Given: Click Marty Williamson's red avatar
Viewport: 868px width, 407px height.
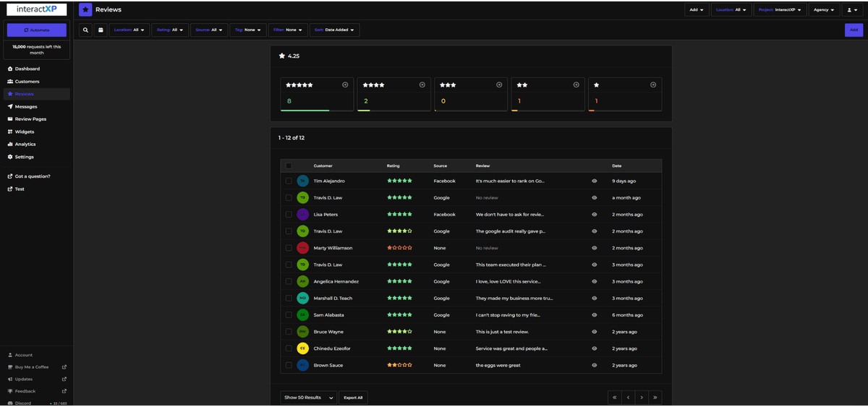Looking at the screenshot, I should [x=303, y=248].
